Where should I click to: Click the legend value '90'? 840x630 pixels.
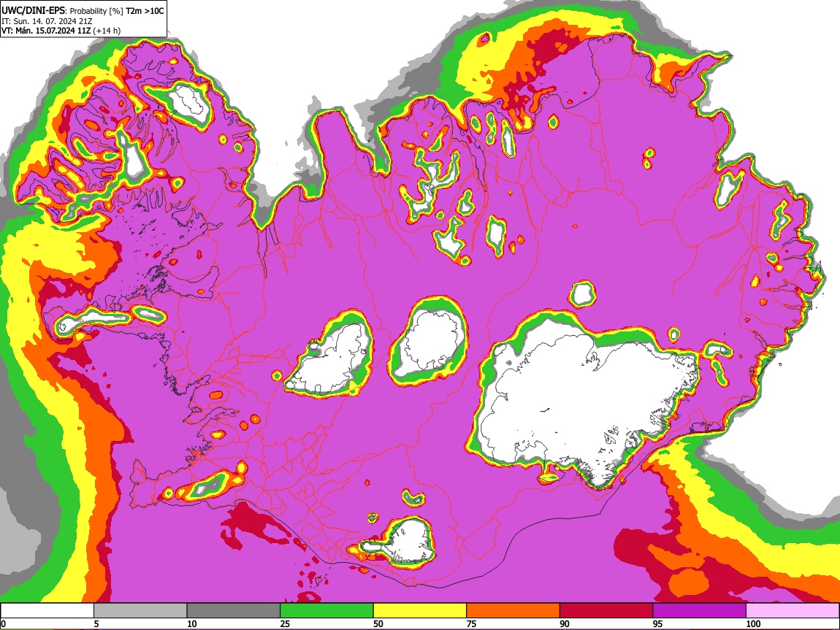pyautogui.click(x=565, y=623)
